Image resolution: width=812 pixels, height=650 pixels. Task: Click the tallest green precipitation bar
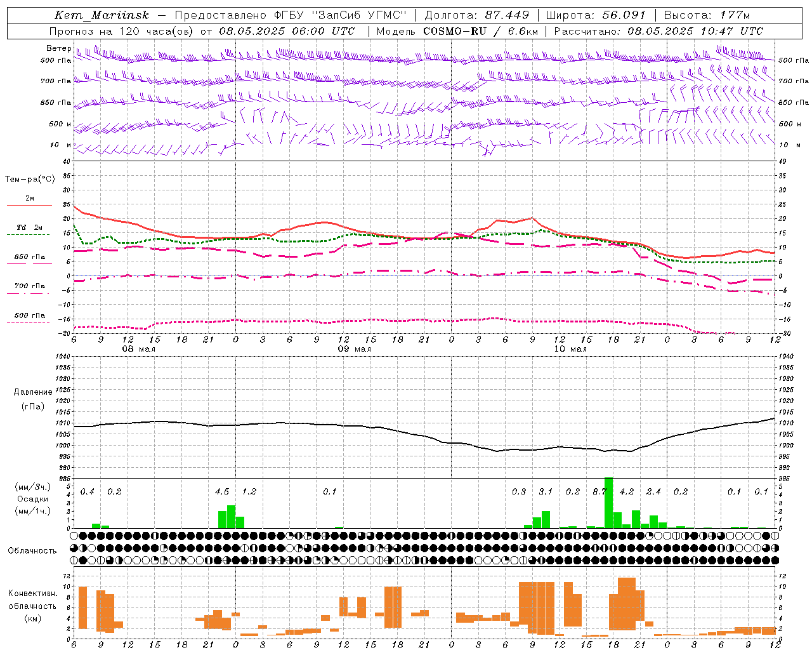(609, 503)
